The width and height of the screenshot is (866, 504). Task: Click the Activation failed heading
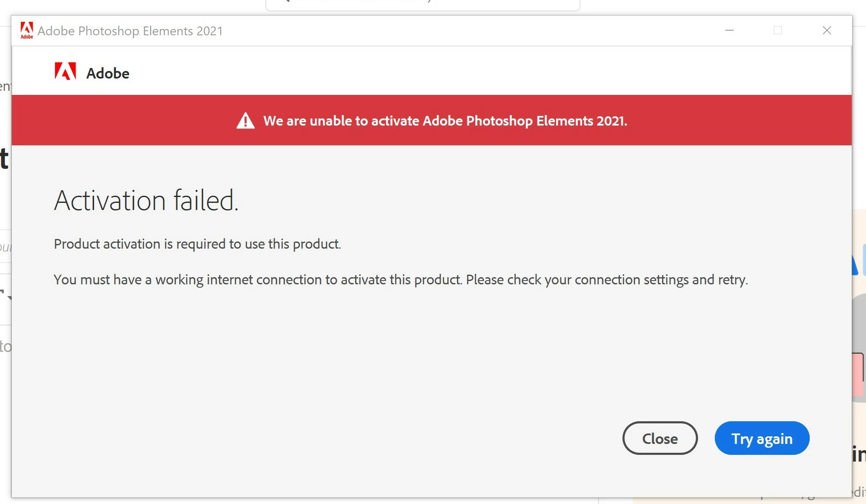[146, 200]
